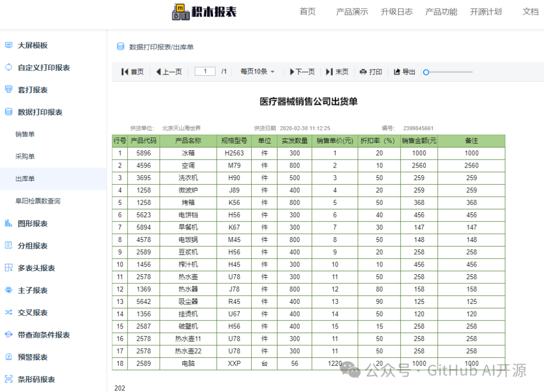Open 自定义打印报表 sidebar menu label
The image size is (544, 392).
44,67
